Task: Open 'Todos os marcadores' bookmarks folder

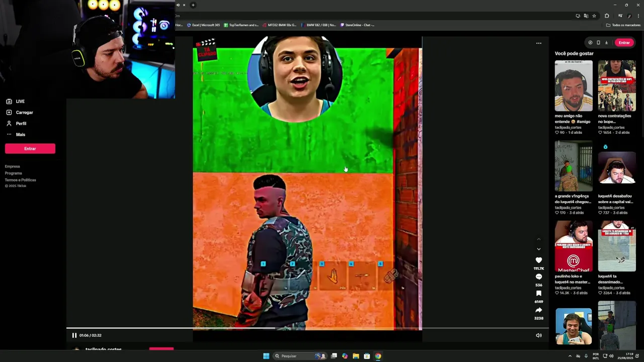Action: 623,25
